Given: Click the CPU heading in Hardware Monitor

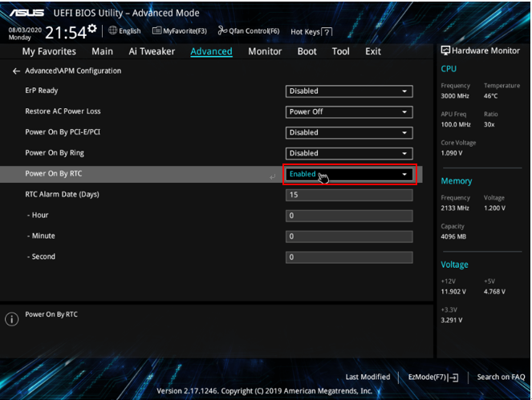Looking at the screenshot, I should (449, 69).
